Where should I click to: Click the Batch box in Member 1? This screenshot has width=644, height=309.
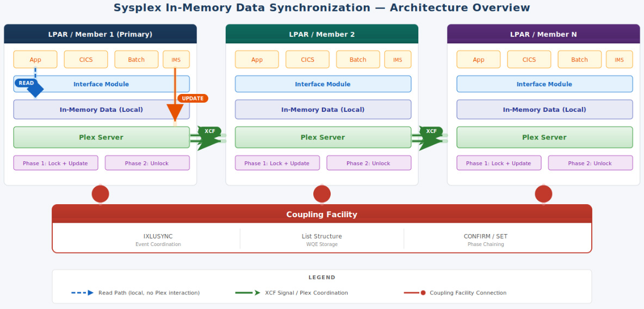coord(137,59)
